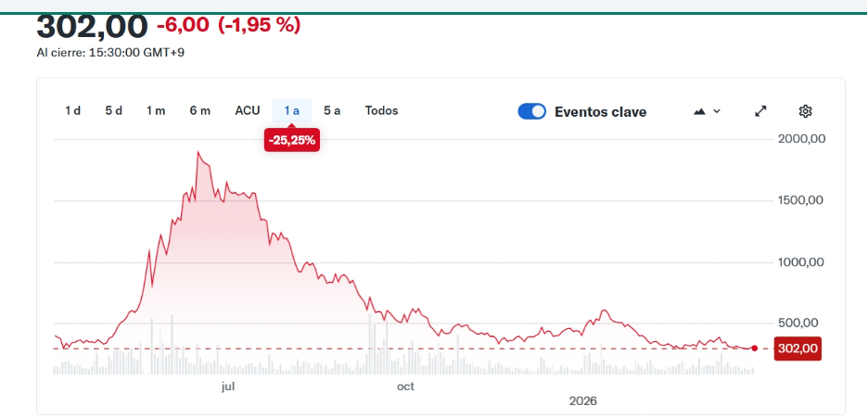This screenshot has height=418, width=868.
Task: Select the 1 d time range
Action: (72, 110)
